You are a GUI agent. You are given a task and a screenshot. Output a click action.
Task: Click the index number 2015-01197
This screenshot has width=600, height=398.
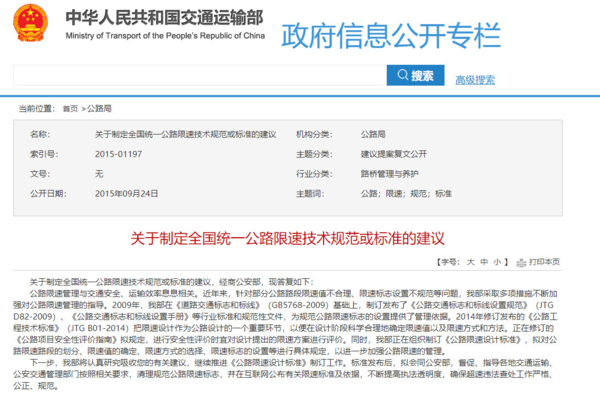coord(118,154)
